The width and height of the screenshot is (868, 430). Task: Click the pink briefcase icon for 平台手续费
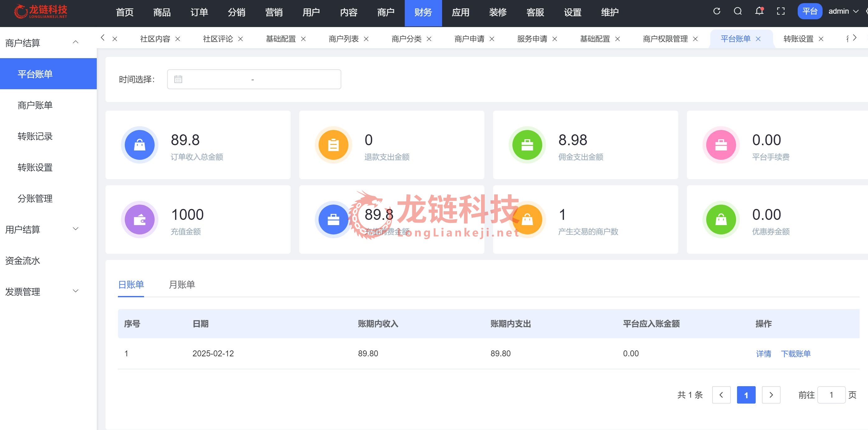click(721, 145)
